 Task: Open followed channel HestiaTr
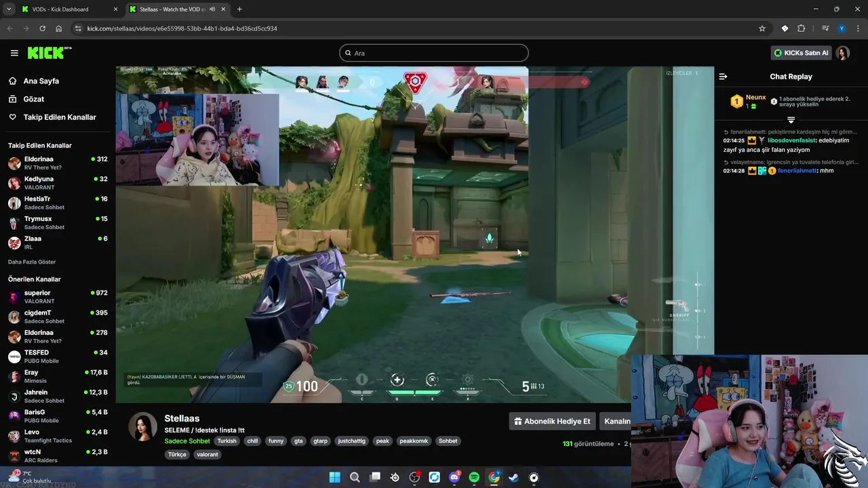pos(58,203)
